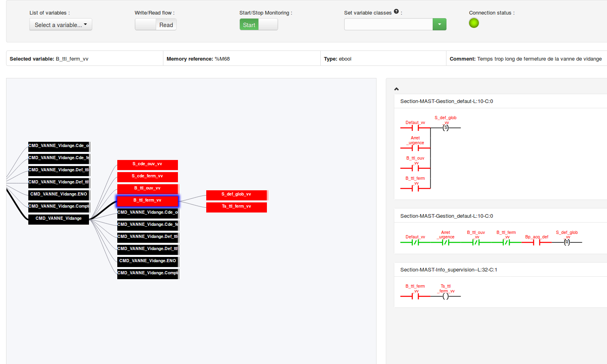Click the Bp_acq_def contact in the second rung
Screen dimensions: 607x364
pyautogui.click(x=536, y=242)
